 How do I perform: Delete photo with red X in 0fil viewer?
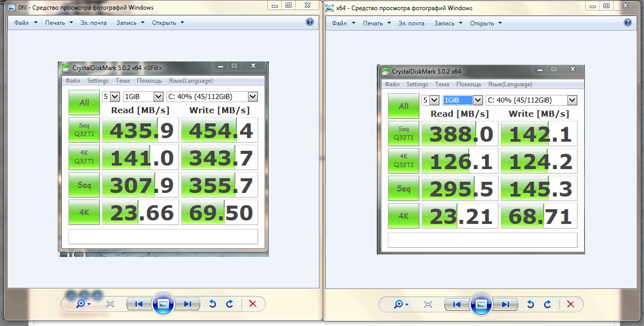click(x=253, y=304)
